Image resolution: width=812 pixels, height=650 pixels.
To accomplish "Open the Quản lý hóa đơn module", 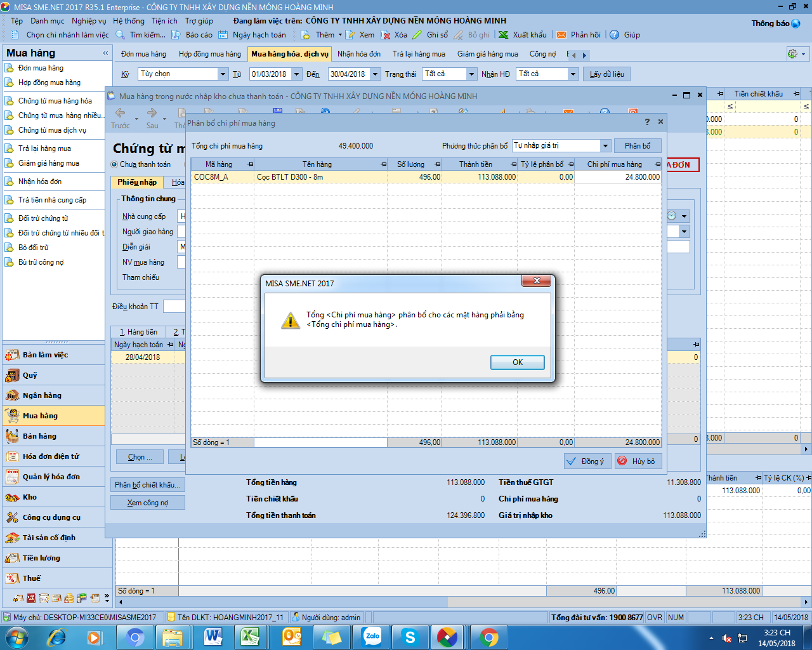I will (54, 477).
